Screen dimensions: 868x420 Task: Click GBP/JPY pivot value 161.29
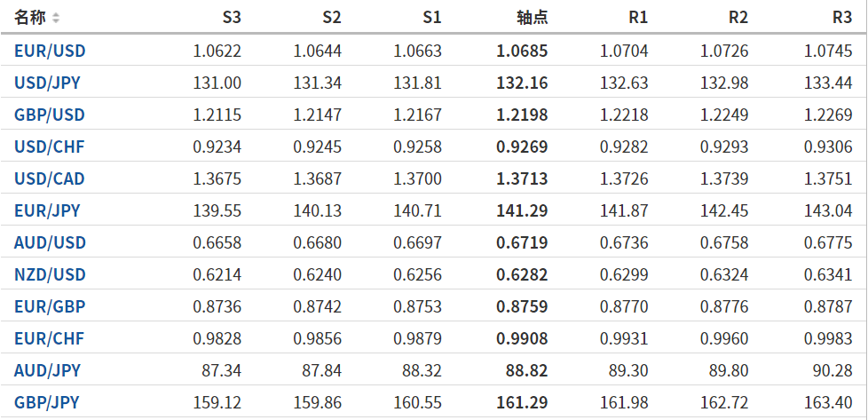click(x=522, y=402)
